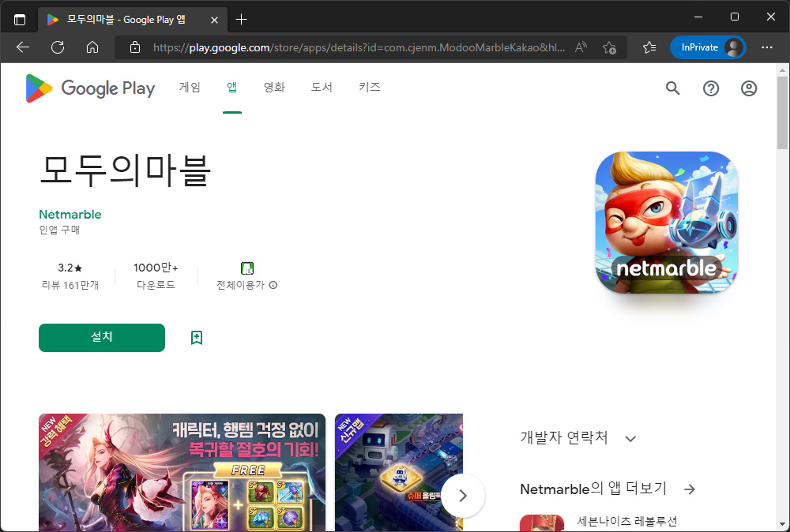
Task: Open a new browser tab
Action: 241,20
